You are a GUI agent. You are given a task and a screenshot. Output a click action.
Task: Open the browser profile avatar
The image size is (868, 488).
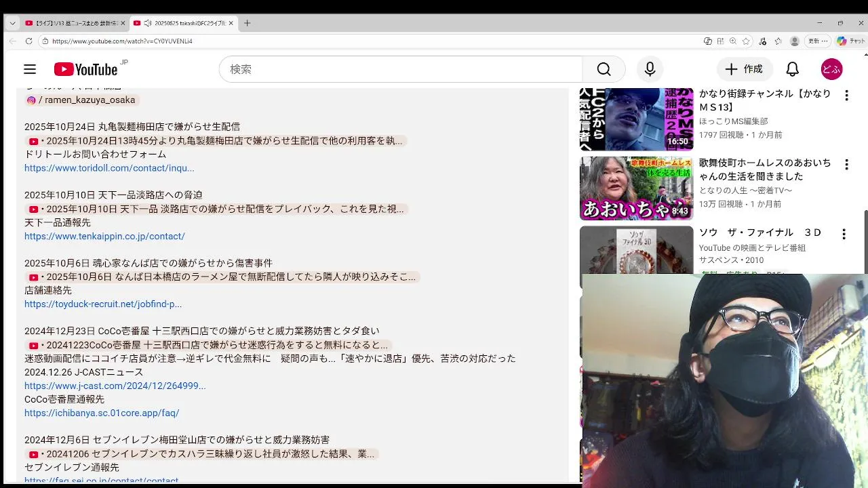tap(795, 41)
